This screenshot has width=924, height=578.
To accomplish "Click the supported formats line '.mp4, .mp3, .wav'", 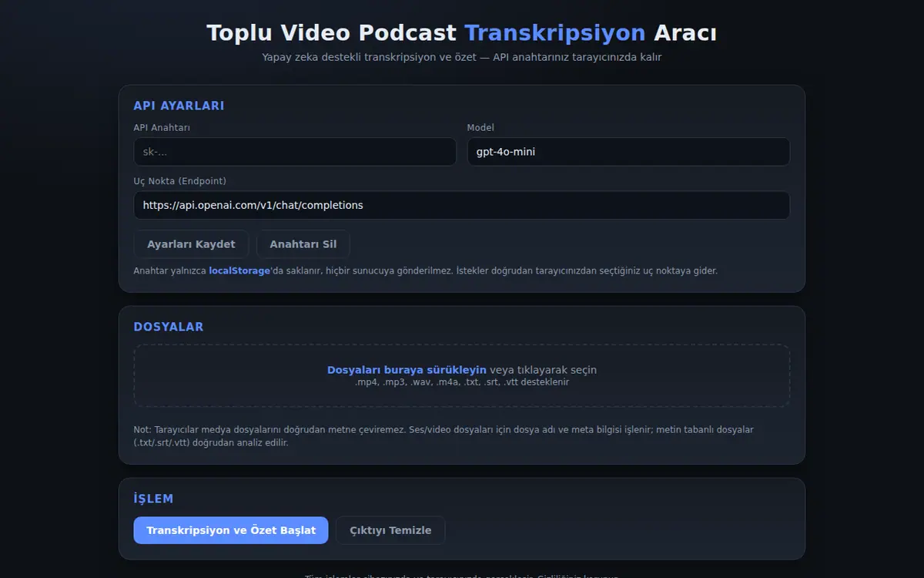I will click(x=462, y=382).
